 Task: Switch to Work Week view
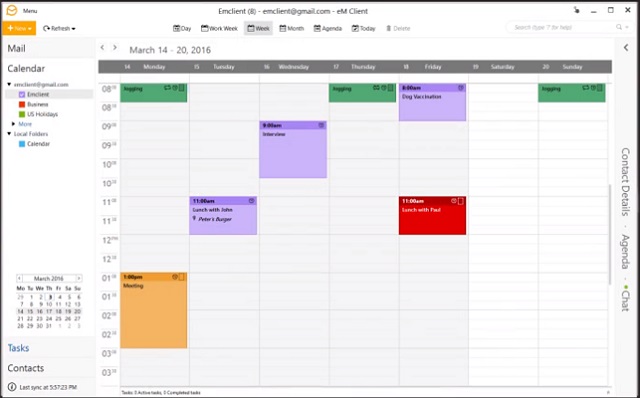pos(219,28)
